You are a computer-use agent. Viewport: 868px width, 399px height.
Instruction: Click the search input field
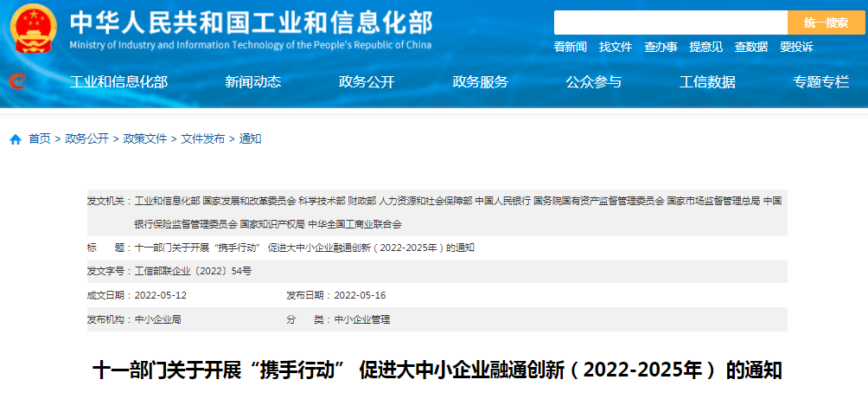670,23
